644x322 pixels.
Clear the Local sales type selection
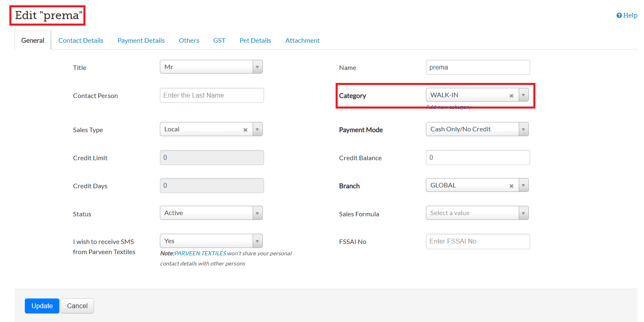tap(245, 130)
